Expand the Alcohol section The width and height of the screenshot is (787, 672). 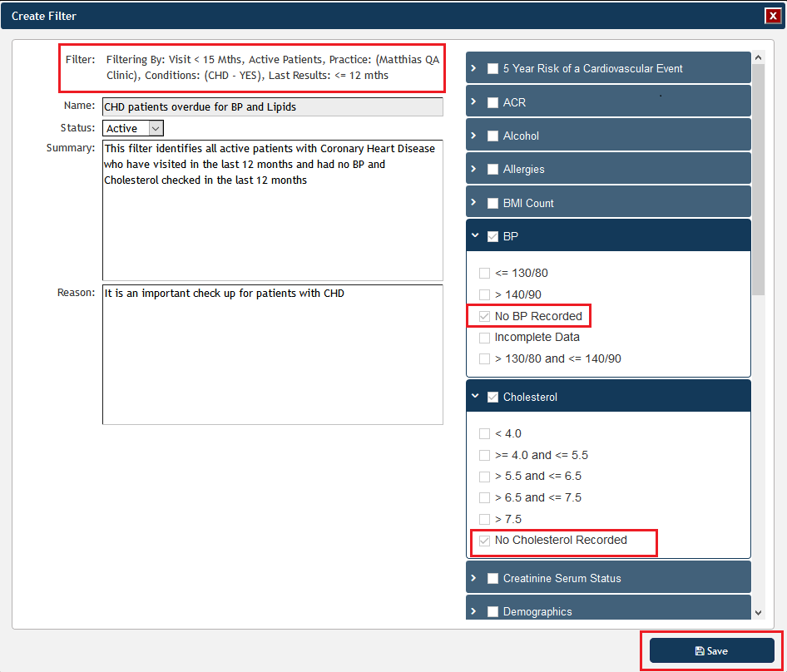click(473, 135)
